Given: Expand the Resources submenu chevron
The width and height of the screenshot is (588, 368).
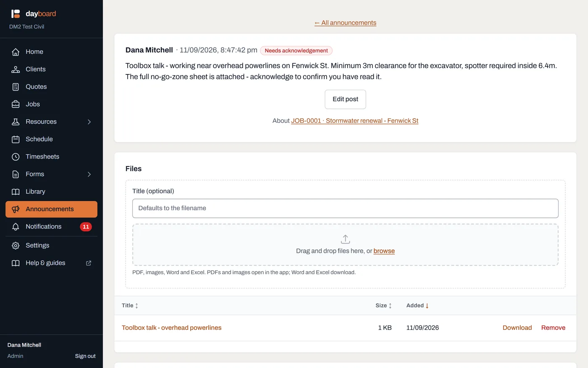Looking at the screenshot, I should point(89,122).
